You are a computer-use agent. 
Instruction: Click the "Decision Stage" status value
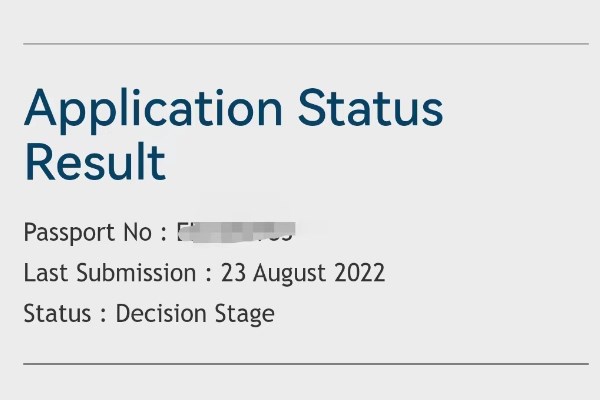[x=195, y=313]
